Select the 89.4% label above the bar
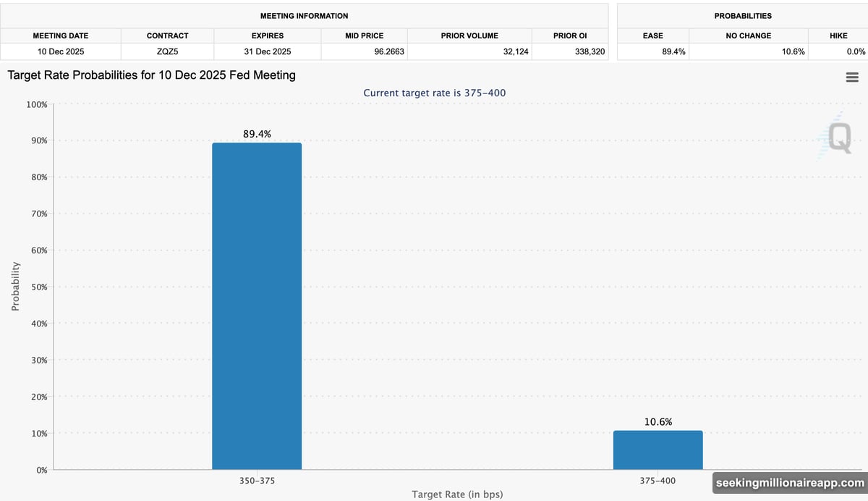 (257, 134)
